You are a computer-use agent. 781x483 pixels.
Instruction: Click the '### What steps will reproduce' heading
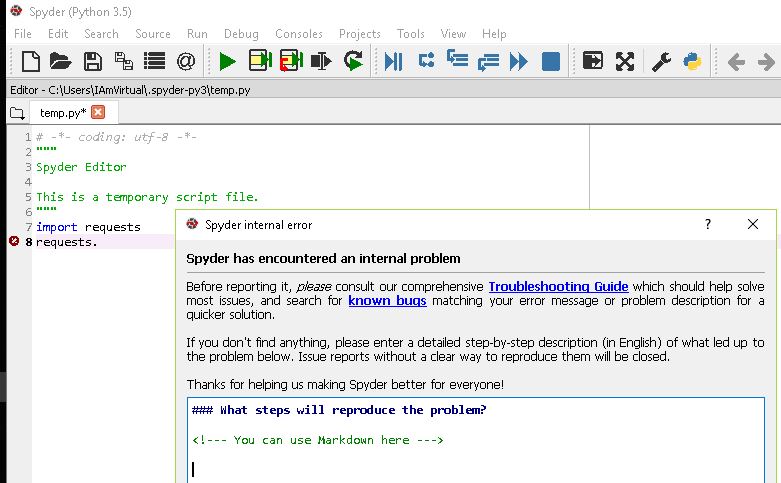click(x=339, y=410)
